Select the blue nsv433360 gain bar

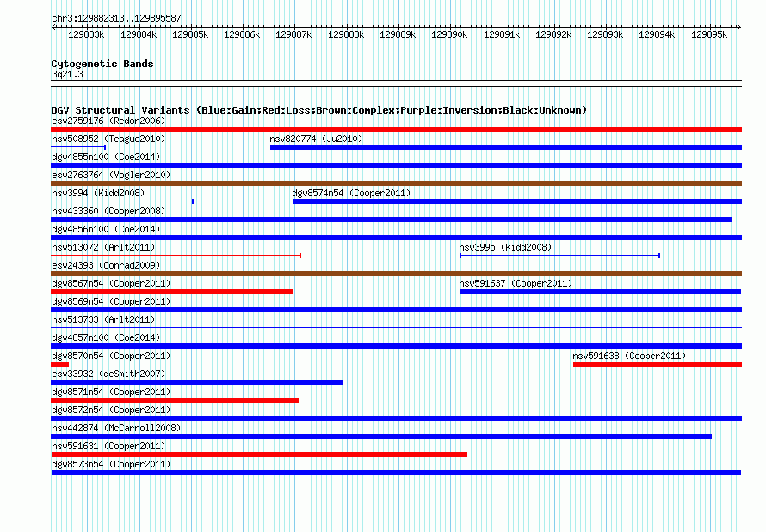pyautogui.click(x=391, y=220)
